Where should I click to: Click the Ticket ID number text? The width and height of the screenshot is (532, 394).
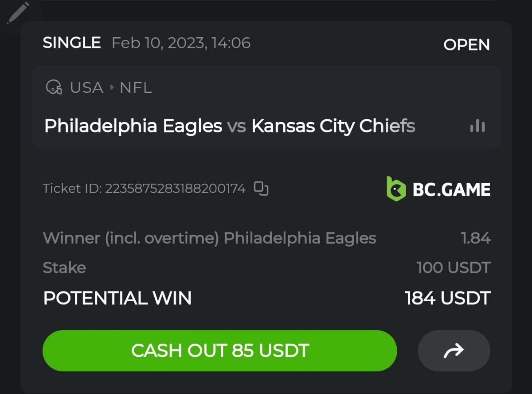175,189
